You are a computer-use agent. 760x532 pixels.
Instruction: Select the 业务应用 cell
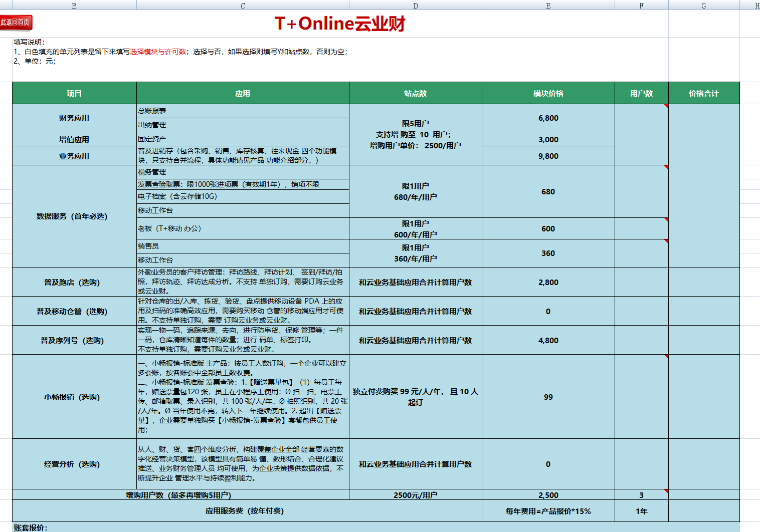pyautogui.click(x=74, y=156)
